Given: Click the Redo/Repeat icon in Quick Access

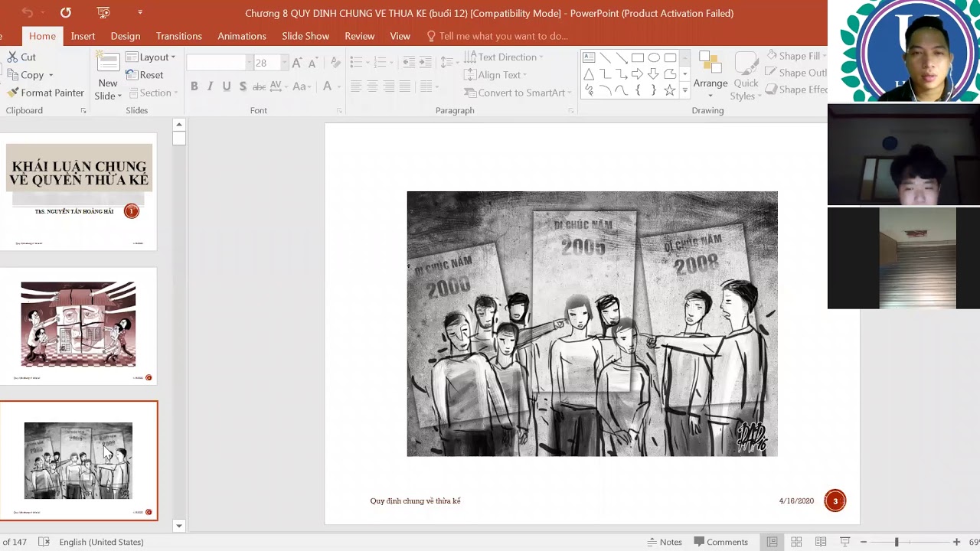Looking at the screenshot, I should [x=66, y=13].
